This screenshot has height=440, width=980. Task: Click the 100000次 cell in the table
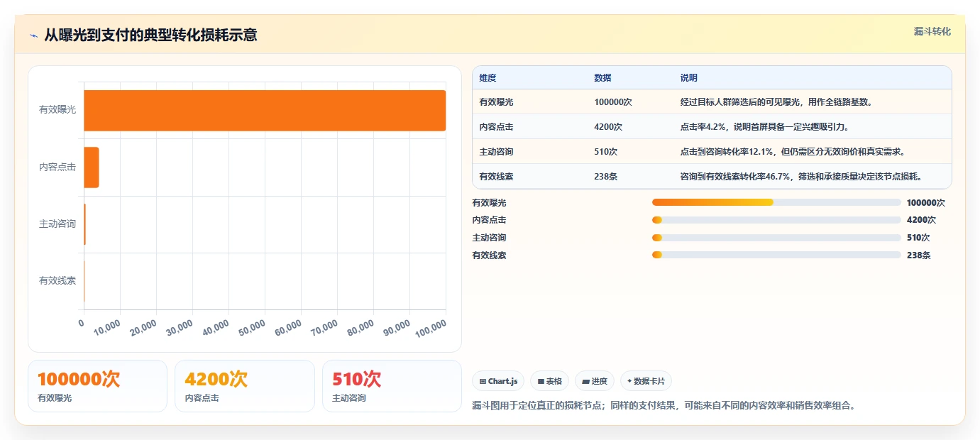point(613,101)
